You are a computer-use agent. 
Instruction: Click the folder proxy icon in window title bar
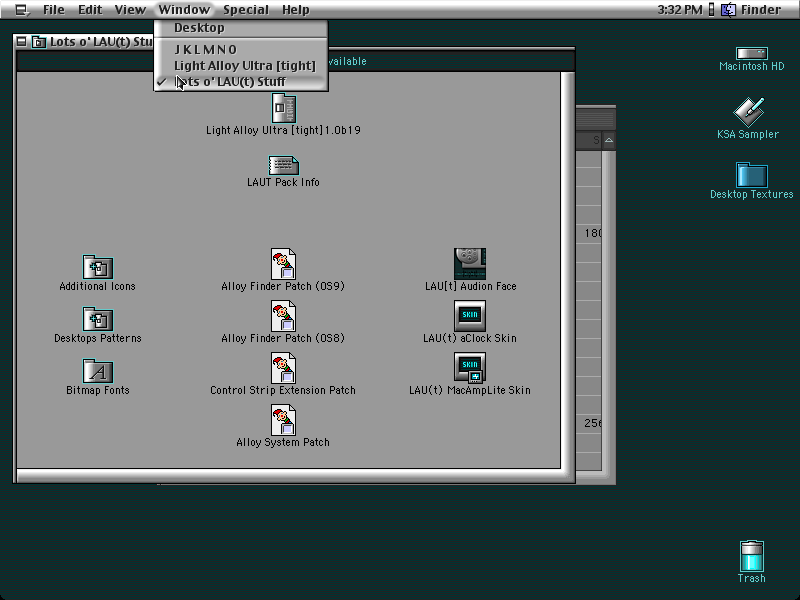[39, 42]
